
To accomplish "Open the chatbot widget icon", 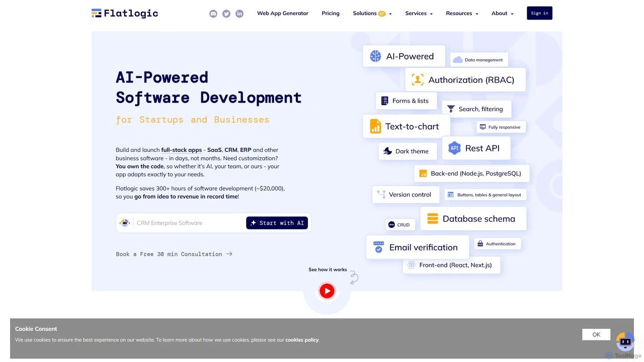I will (625, 342).
